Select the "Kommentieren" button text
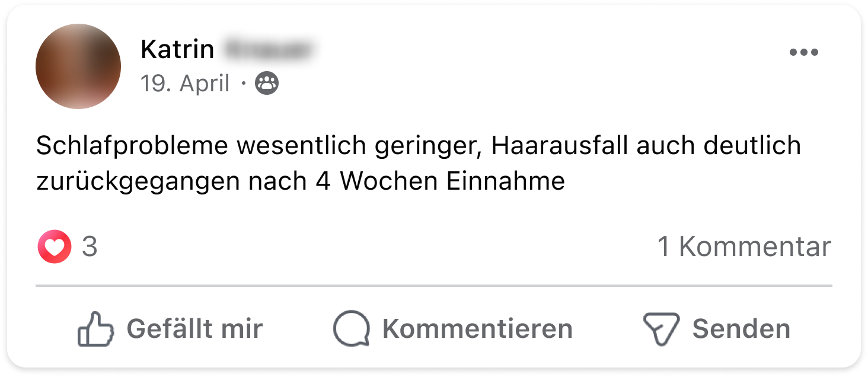Viewport: 868px width, 377px height. [x=477, y=328]
